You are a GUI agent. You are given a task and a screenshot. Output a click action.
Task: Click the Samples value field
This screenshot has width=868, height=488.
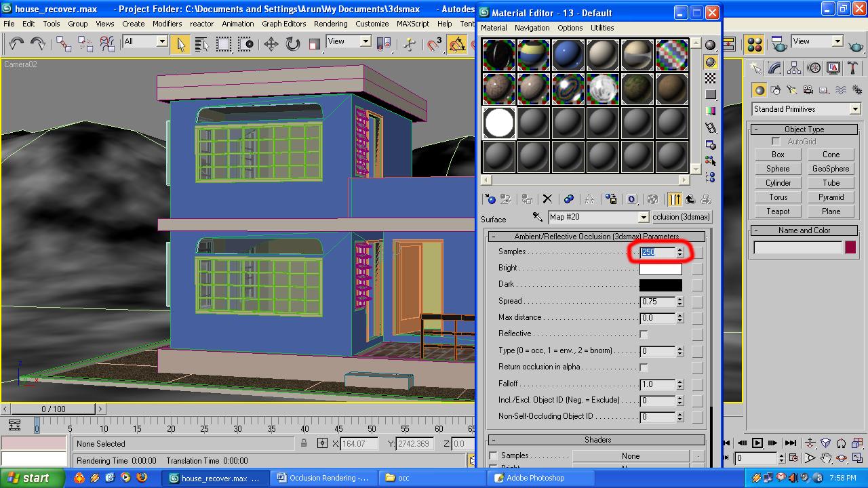pos(658,252)
